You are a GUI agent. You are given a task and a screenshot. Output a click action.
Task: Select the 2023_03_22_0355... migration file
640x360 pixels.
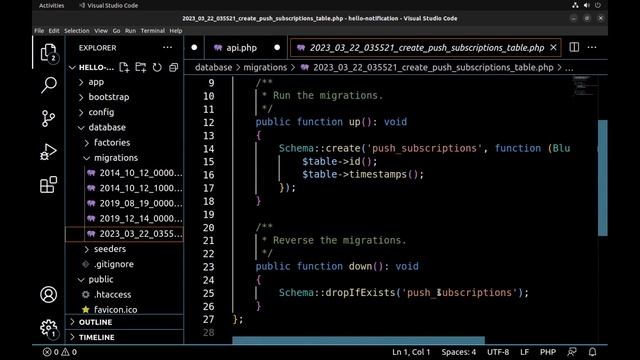click(x=124, y=234)
